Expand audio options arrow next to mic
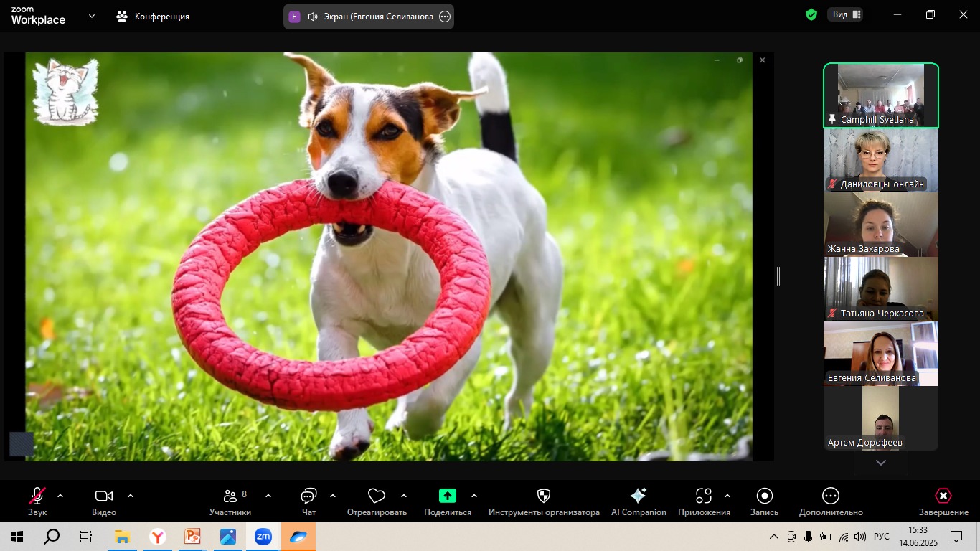This screenshot has width=980, height=551. coord(60,496)
